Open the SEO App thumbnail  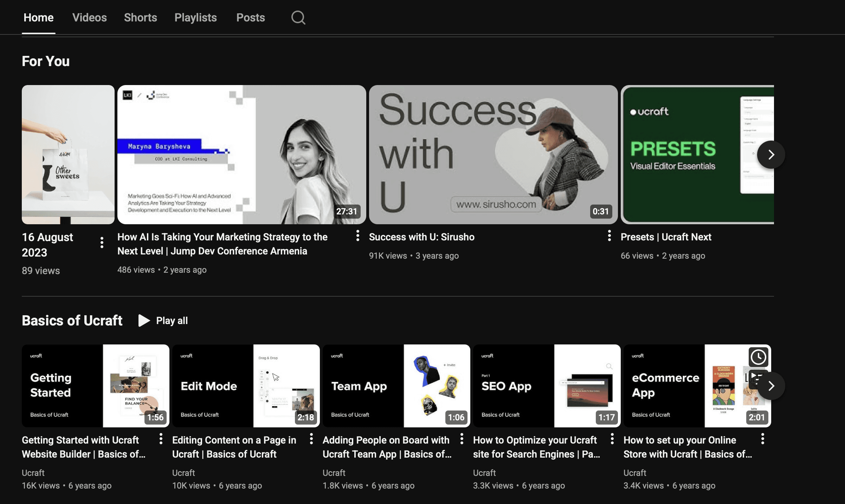point(547,386)
